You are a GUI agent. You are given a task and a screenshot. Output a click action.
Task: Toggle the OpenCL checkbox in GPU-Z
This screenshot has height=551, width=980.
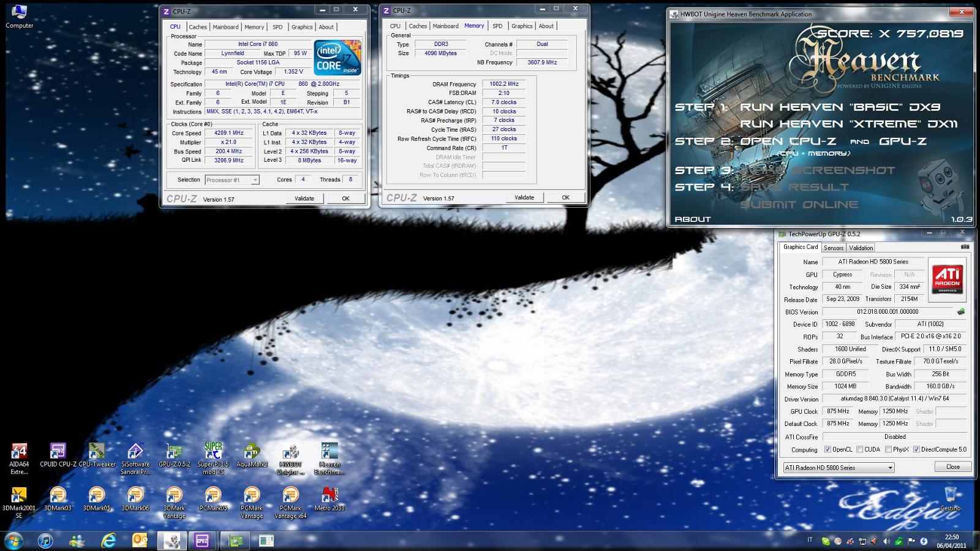827,449
